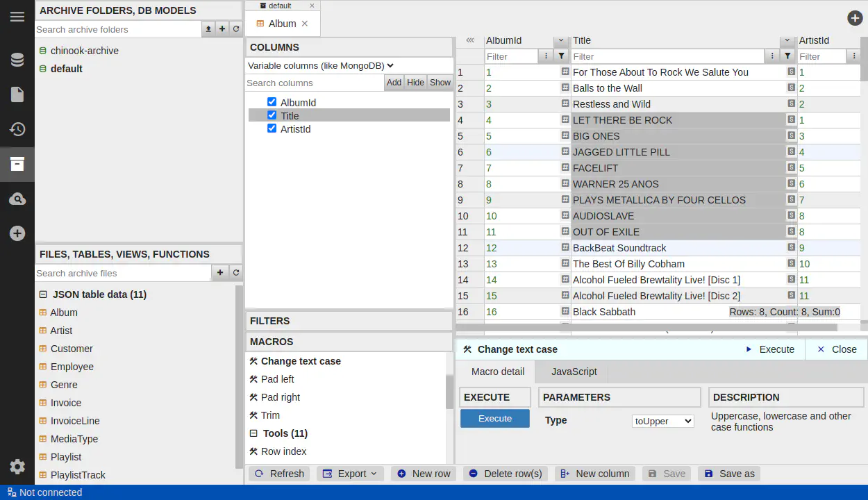Open the Type parameter toUpper dropdown
The width and height of the screenshot is (868, 500).
(x=662, y=421)
